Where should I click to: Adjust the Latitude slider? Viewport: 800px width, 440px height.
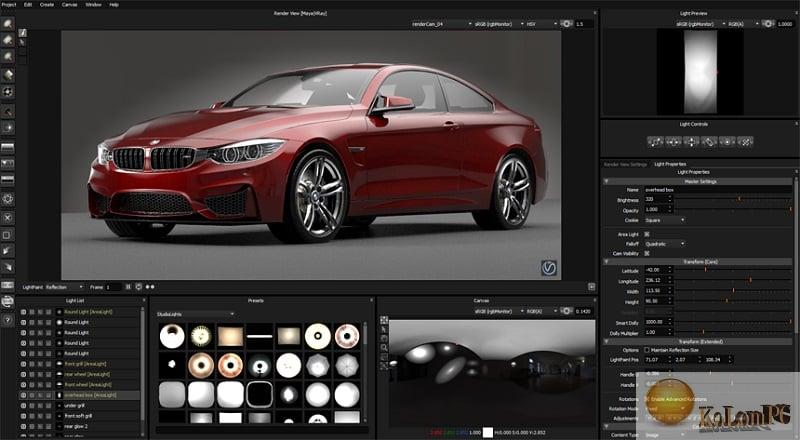733,270
